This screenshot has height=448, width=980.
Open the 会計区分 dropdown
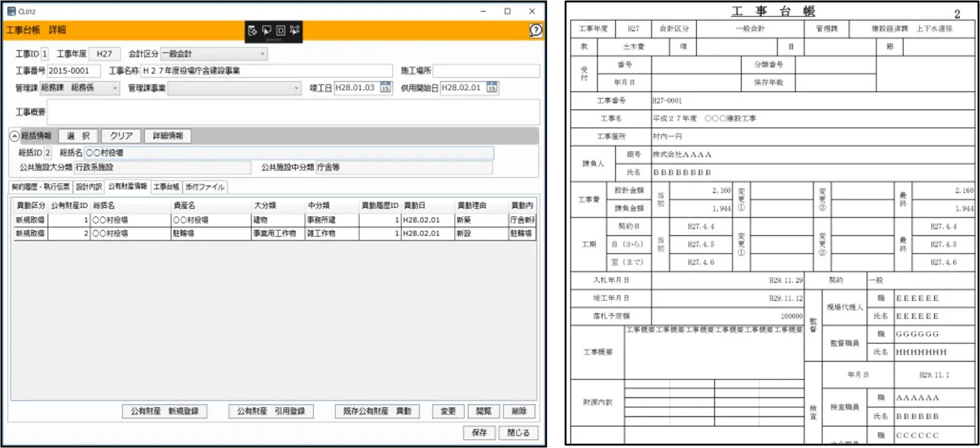tap(214, 54)
